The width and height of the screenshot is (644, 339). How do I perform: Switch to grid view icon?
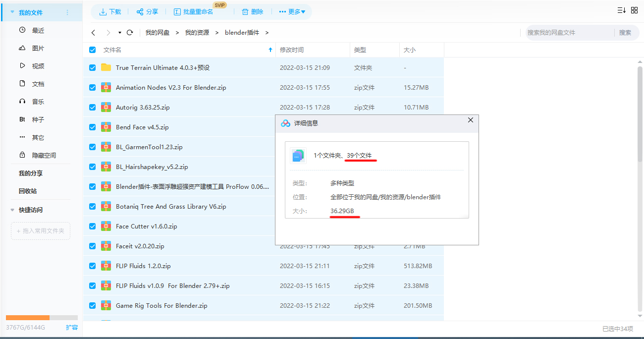(634, 10)
